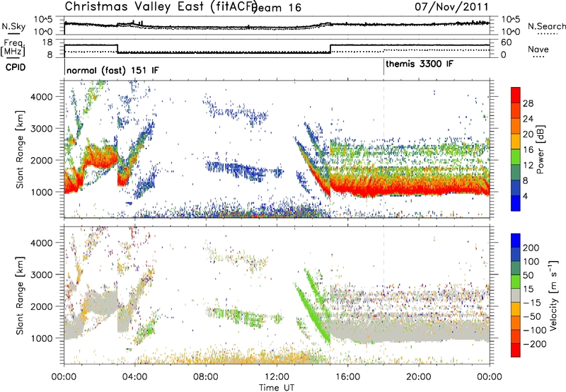Click the 18 tick on frequency axis
The image size is (566, 392).
[x=47, y=42]
